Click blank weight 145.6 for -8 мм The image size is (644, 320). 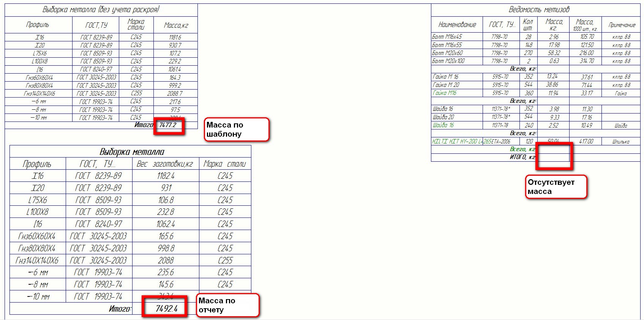[166, 284]
